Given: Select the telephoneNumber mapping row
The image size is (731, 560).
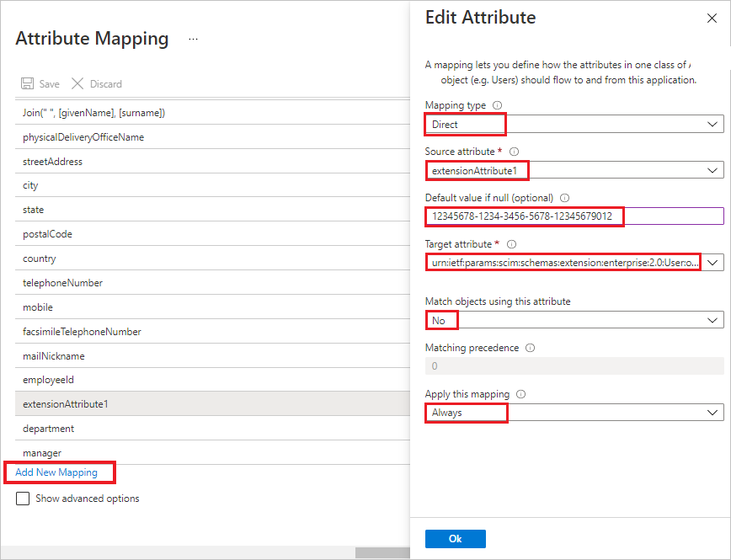Looking at the screenshot, I should pyautogui.click(x=212, y=283).
